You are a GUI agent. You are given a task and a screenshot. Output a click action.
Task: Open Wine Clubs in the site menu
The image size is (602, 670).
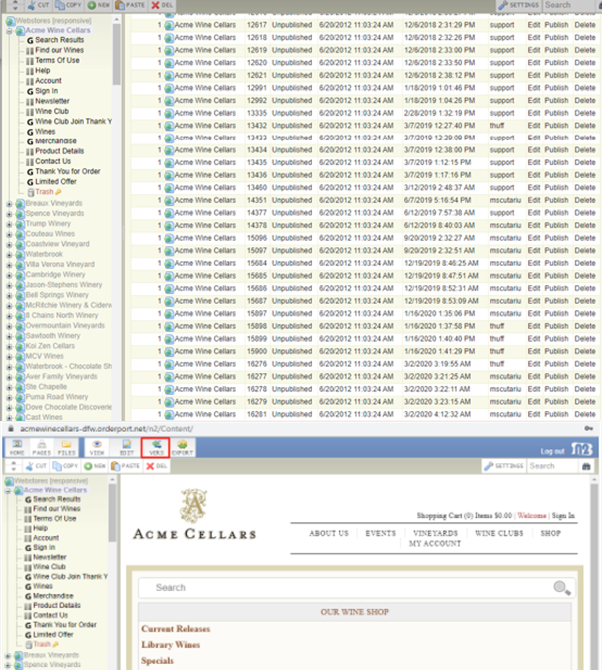tap(499, 533)
